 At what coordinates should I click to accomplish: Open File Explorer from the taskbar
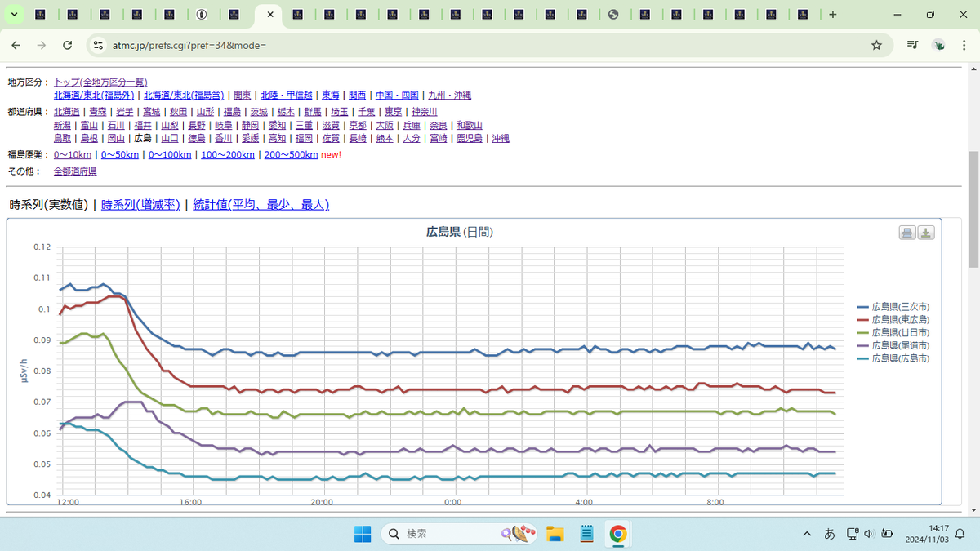coord(555,534)
